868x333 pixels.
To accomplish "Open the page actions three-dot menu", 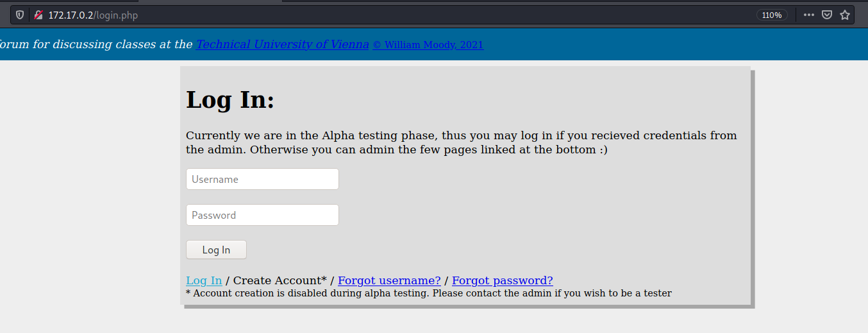I will 809,15.
